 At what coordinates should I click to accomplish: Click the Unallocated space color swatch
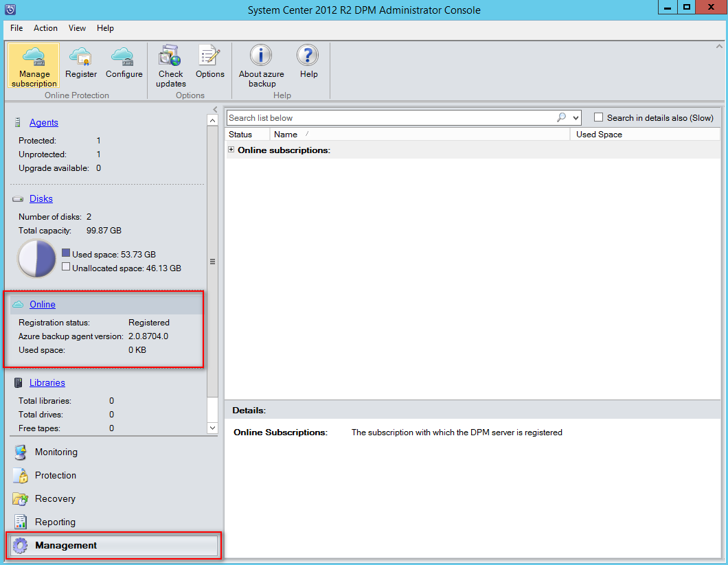click(66, 266)
